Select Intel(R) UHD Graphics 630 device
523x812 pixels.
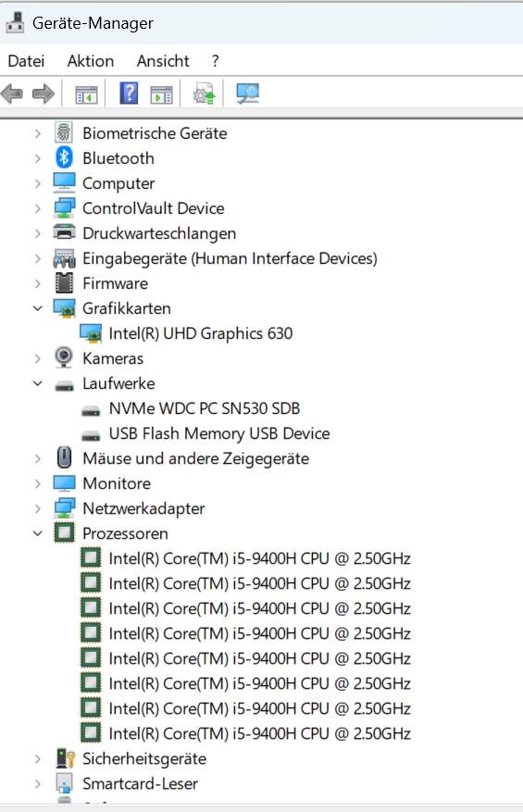pos(200,333)
